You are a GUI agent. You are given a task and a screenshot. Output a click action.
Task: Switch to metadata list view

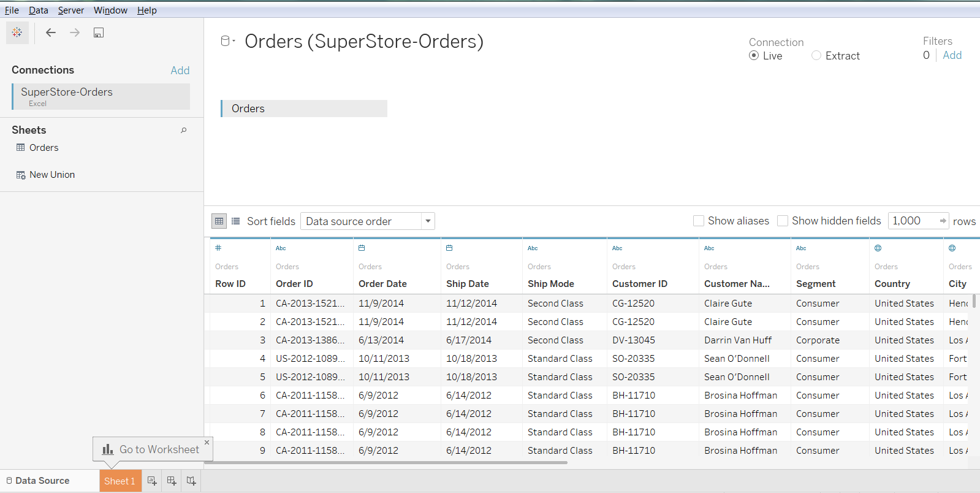coord(236,221)
